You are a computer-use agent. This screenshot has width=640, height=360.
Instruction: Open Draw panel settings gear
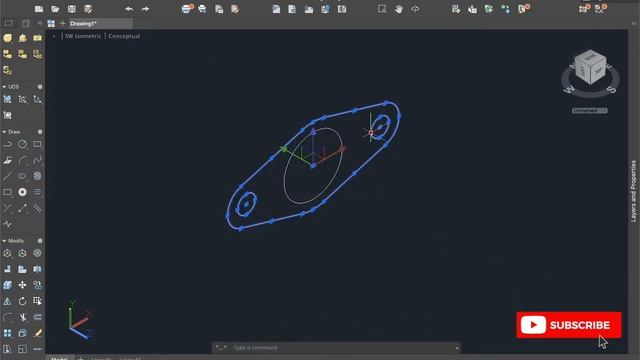tap(40, 132)
